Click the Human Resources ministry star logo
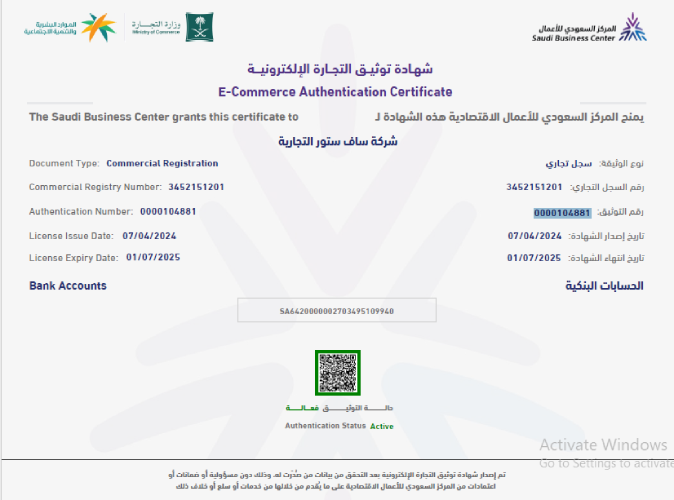Image resolution: width=674 pixels, height=500 pixels. click(99, 27)
